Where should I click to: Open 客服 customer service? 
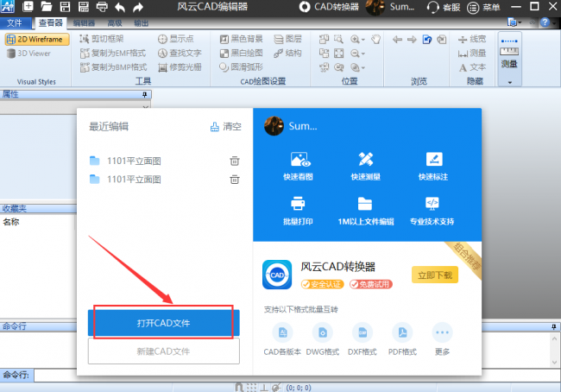coord(444,7)
